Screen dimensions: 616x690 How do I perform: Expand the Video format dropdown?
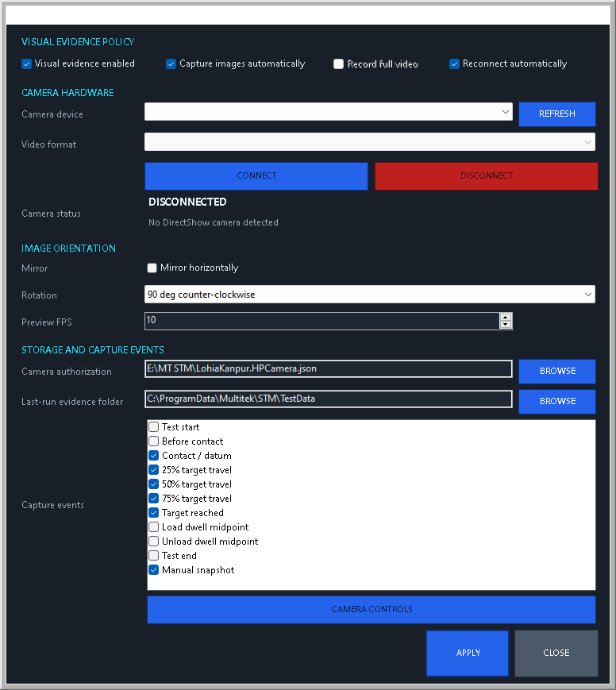370,141
